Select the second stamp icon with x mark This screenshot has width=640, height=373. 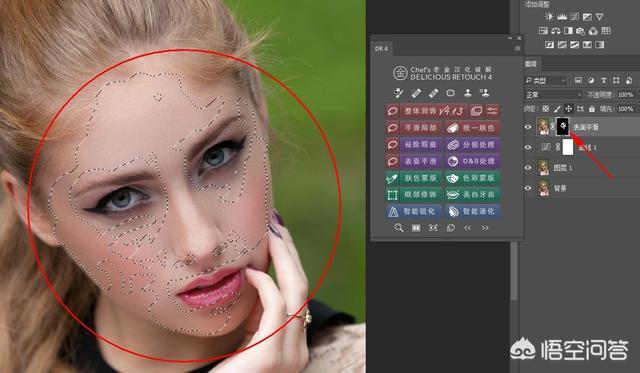(485, 93)
